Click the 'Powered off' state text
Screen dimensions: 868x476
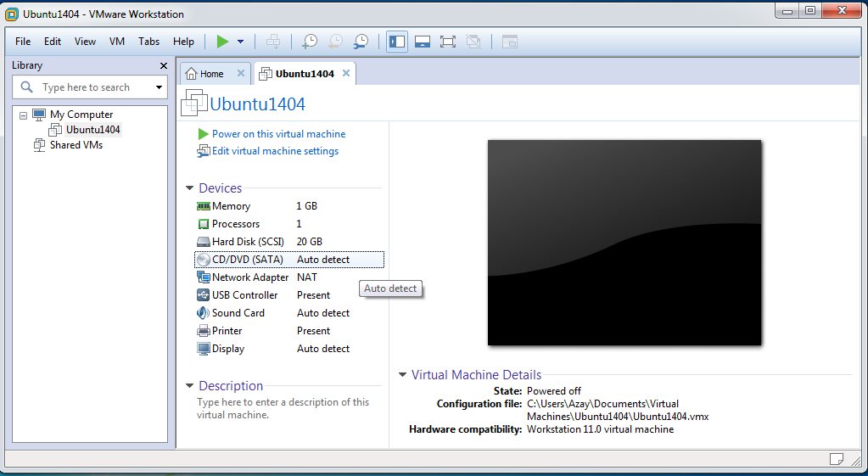553,391
